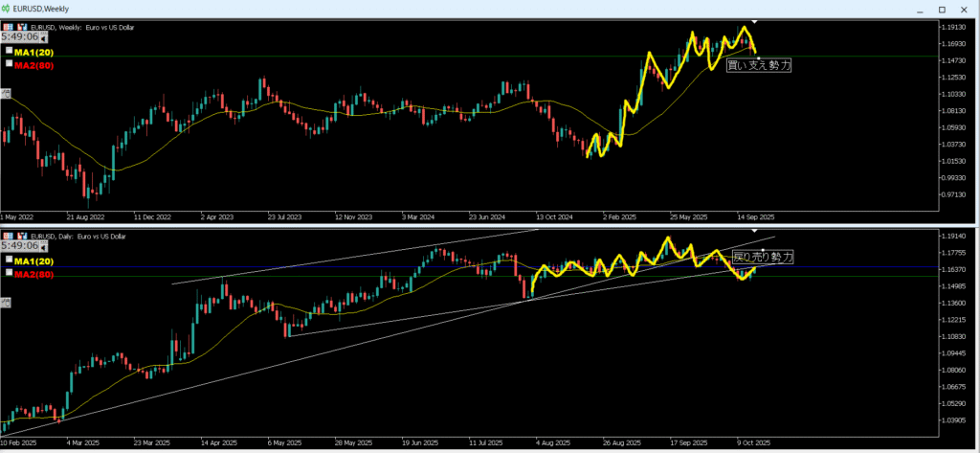Click the second chart icon in Daily chart header
The image size is (980, 453).
point(19,236)
